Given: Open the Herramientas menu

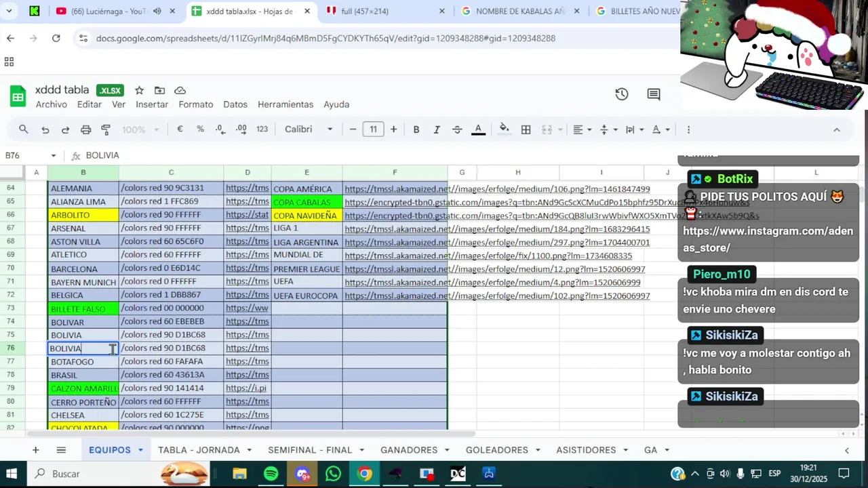Looking at the screenshot, I should pyautogui.click(x=285, y=104).
